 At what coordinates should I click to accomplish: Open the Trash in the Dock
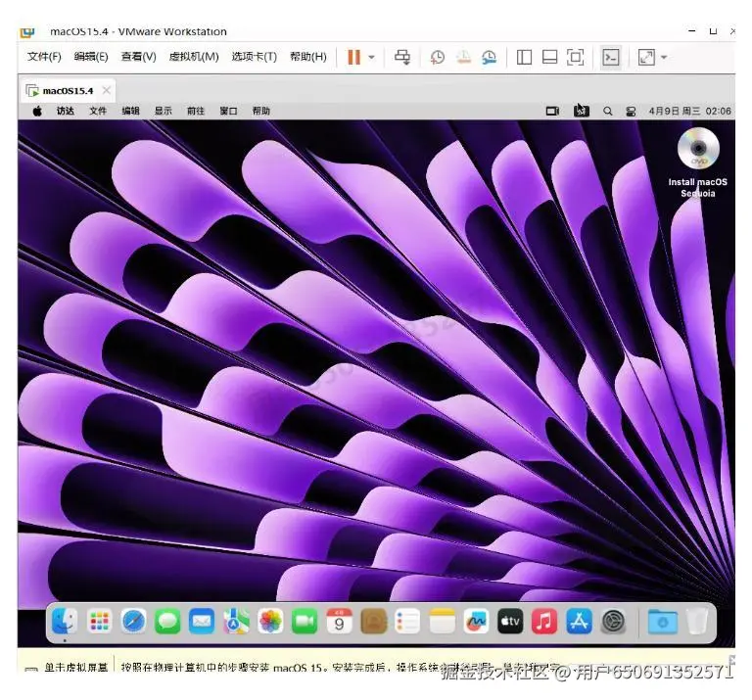pyautogui.click(x=697, y=621)
